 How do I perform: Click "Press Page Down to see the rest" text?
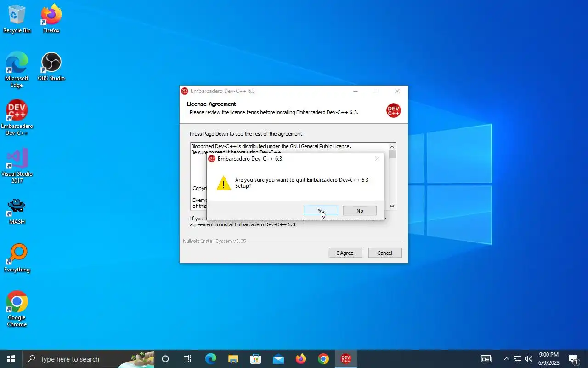click(247, 134)
